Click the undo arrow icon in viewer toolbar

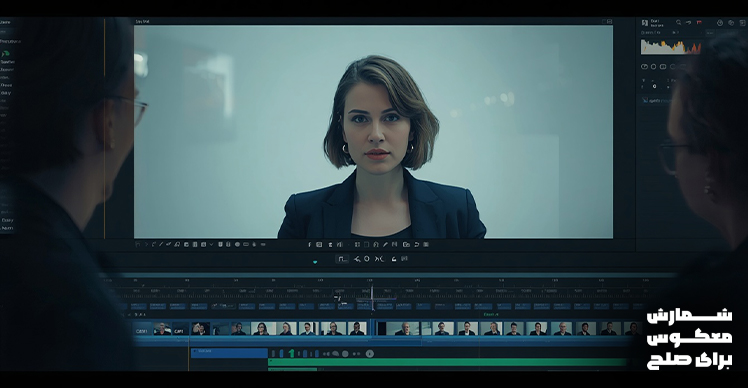[416, 244]
